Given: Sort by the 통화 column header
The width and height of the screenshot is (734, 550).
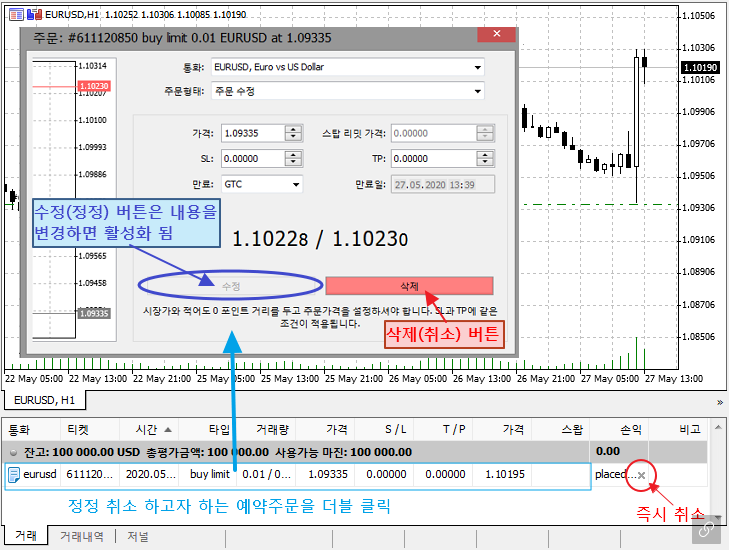Looking at the screenshot, I should pyautogui.click(x=31, y=429).
